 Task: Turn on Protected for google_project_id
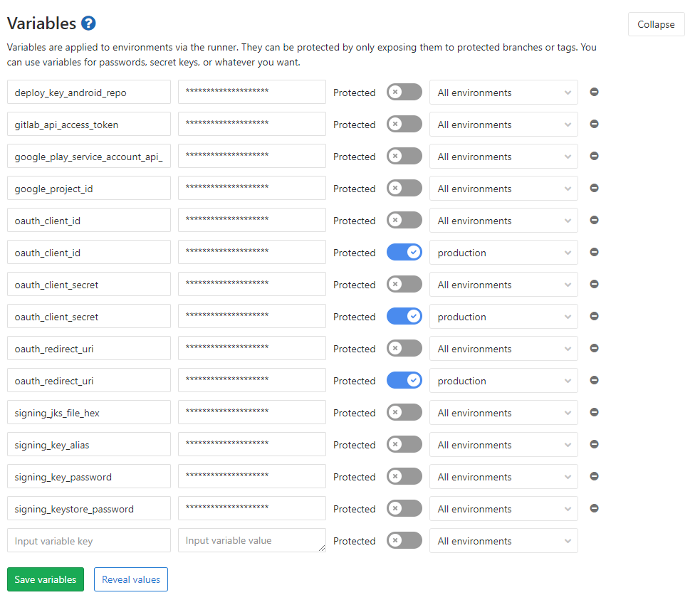coord(404,188)
